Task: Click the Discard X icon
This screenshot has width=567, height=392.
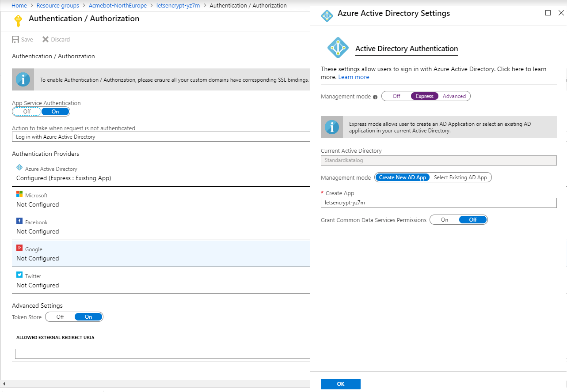Action: [x=46, y=39]
